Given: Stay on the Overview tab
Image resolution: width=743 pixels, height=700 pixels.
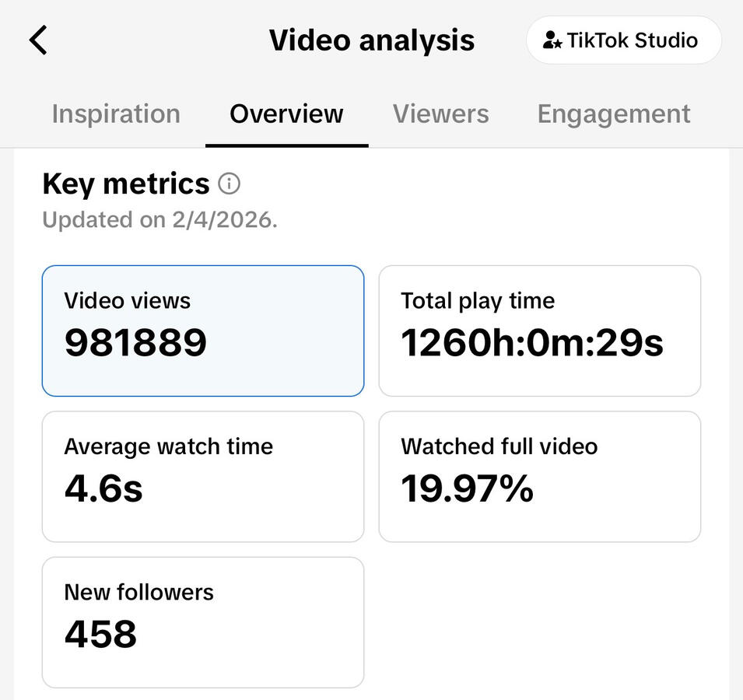Looking at the screenshot, I should point(286,114).
